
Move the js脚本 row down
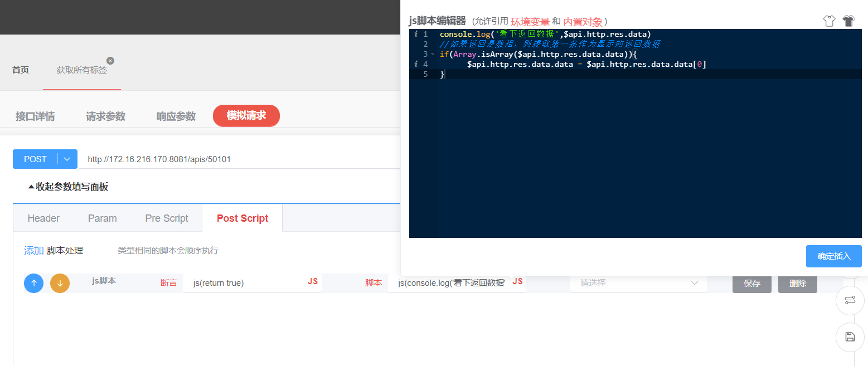pyautogui.click(x=60, y=283)
